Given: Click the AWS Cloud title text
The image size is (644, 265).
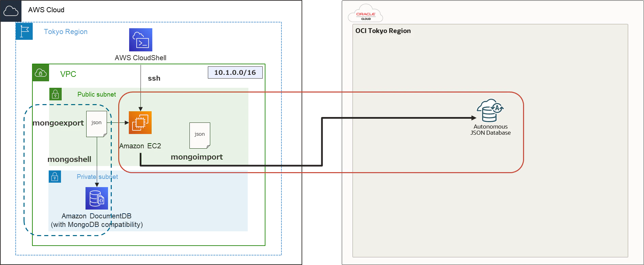Looking at the screenshot, I should tap(46, 10).
